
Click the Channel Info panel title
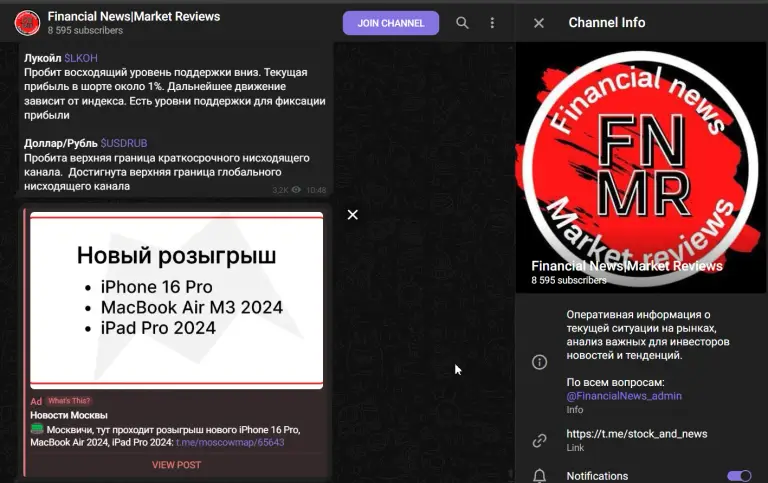[x=606, y=23]
